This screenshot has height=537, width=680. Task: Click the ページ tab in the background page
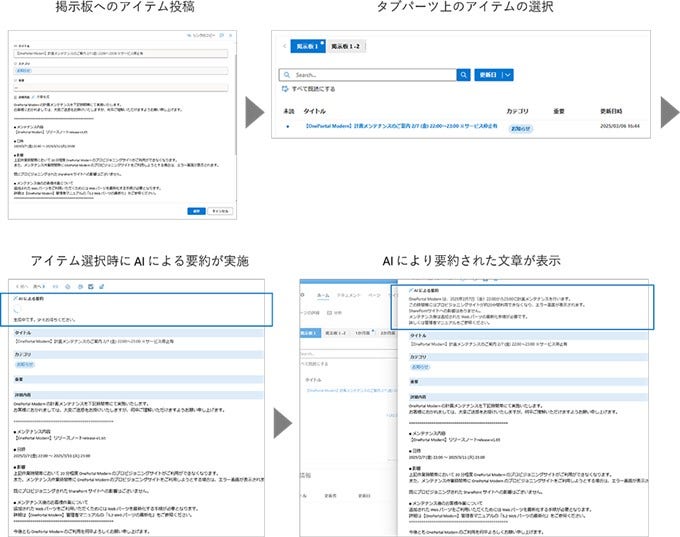(374, 295)
